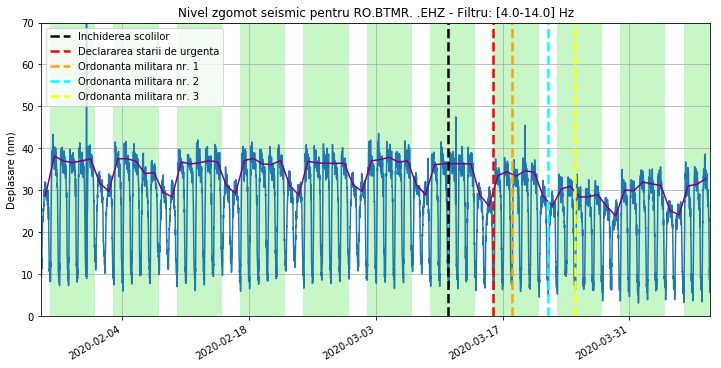Click the red dashed legend swatch
The image size is (721, 368).
[x=61, y=52]
